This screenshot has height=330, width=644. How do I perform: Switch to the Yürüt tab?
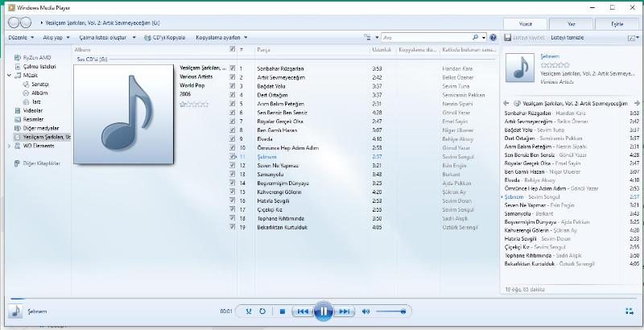526,24
